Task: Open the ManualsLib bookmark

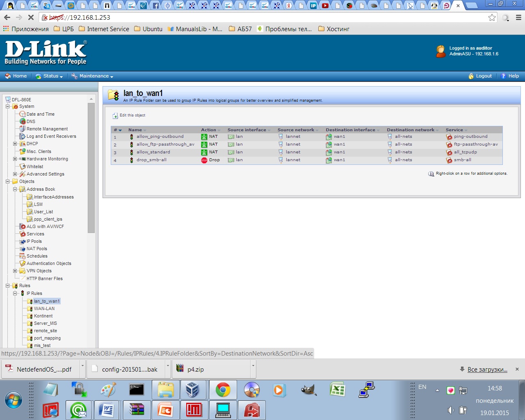Action: pos(195,29)
